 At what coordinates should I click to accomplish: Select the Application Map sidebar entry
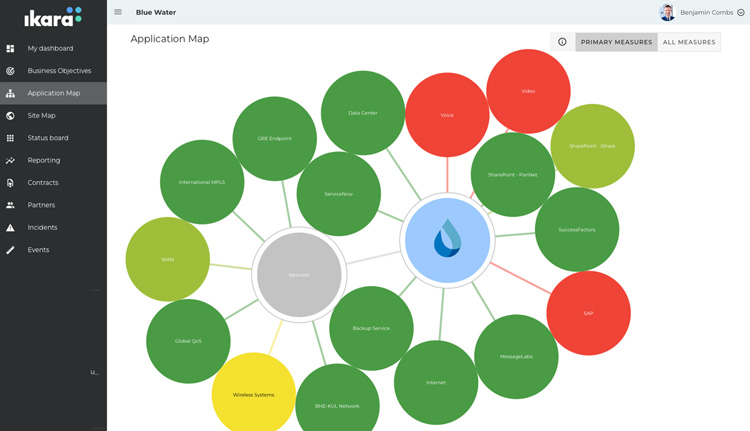(x=54, y=93)
